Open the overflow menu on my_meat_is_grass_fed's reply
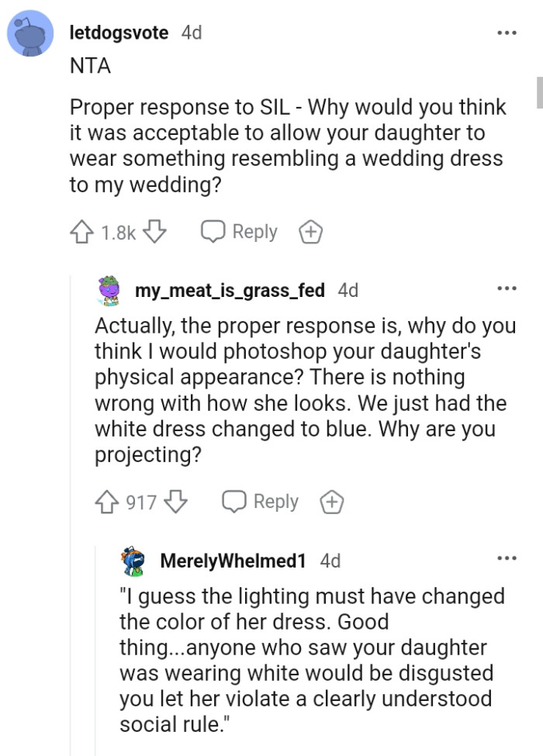543x756 pixels. (507, 288)
